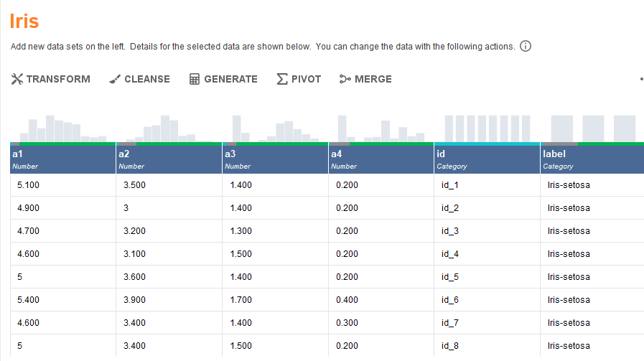
Task: Select the a2 column header
Action: point(169,159)
